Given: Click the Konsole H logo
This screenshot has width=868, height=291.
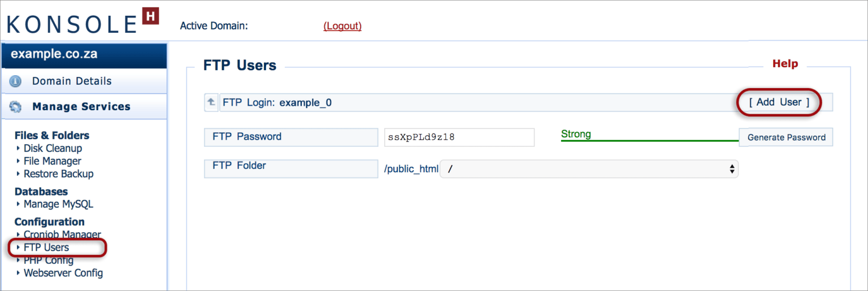Looking at the screenshot, I should click(83, 23).
